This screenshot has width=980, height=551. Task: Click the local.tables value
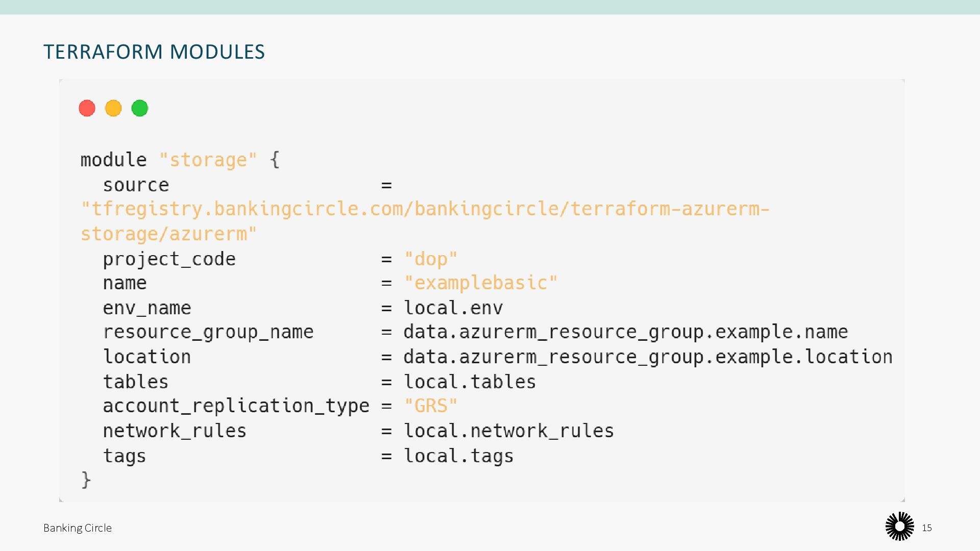tap(470, 382)
